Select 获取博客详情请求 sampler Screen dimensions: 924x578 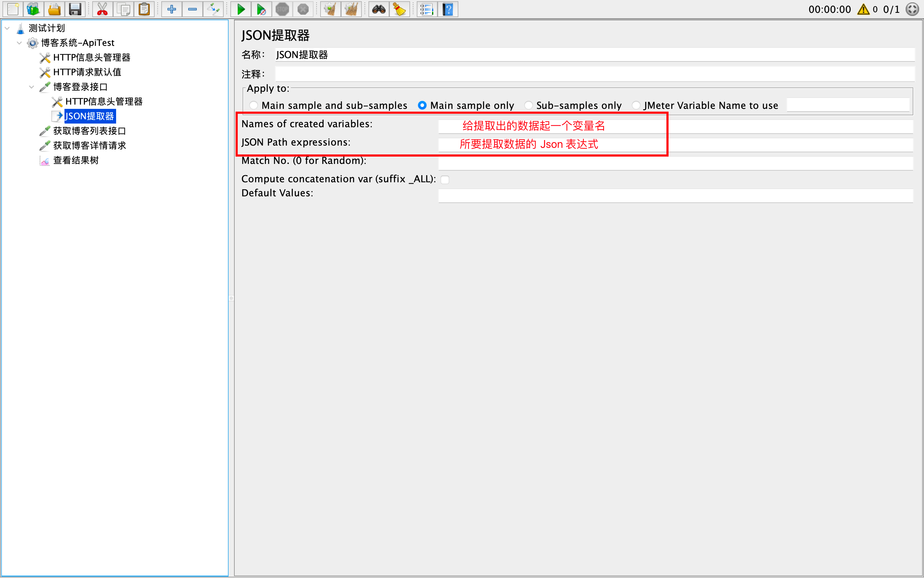pyautogui.click(x=90, y=146)
